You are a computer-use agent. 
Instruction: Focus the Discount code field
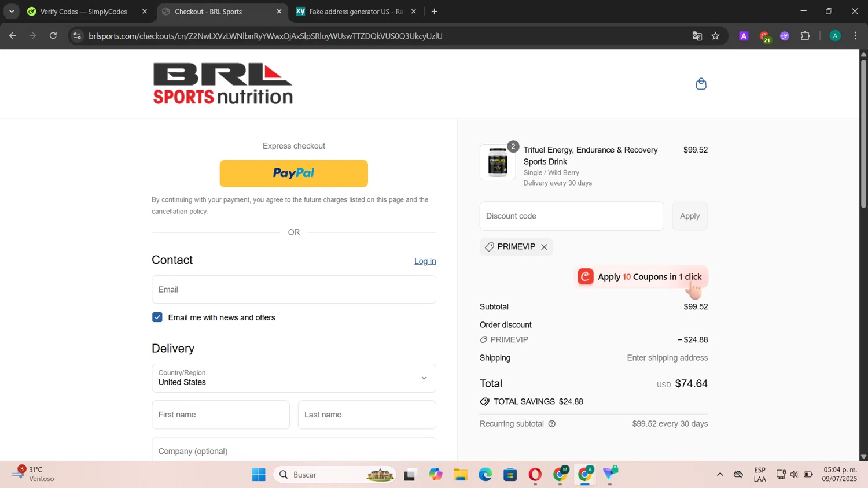[572, 216]
